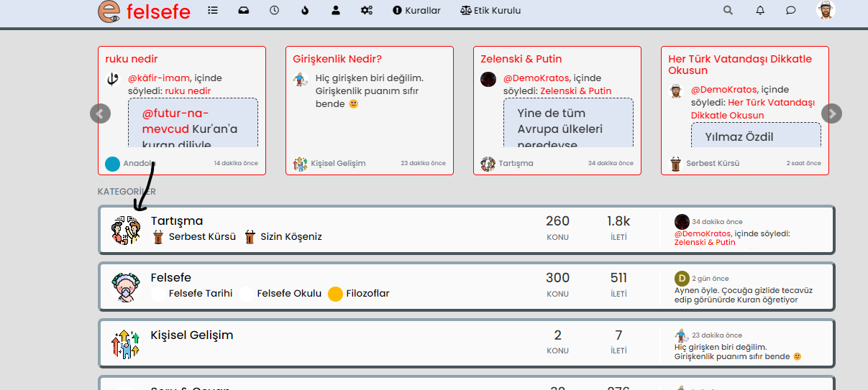The height and width of the screenshot is (390, 868).
Task: Open popular topics flame icon
Action: 305,11
